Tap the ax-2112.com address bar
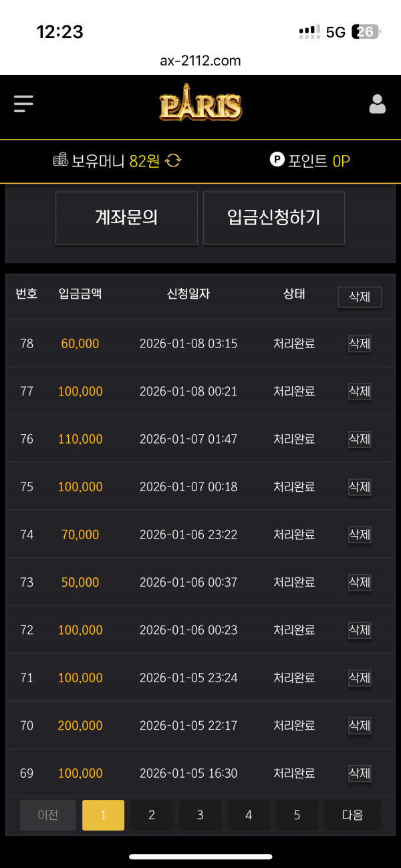This screenshot has width=401, height=868. 200,61
